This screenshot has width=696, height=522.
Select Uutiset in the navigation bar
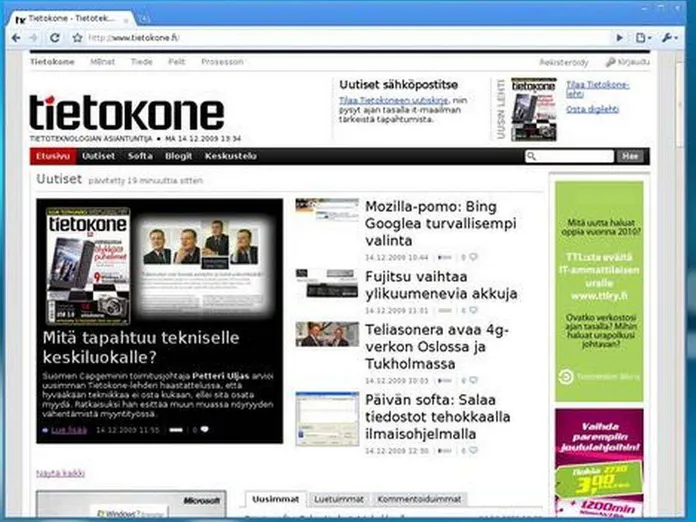coord(99,156)
